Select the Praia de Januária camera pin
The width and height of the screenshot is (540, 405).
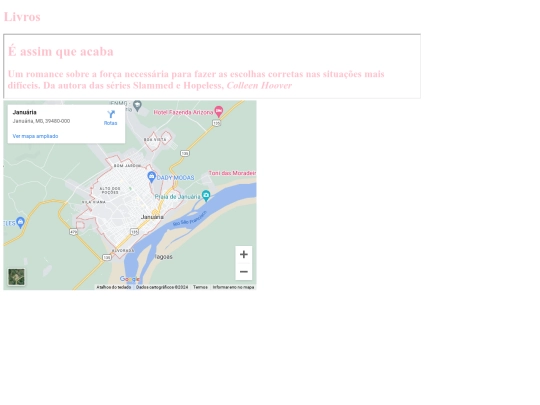(x=206, y=195)
